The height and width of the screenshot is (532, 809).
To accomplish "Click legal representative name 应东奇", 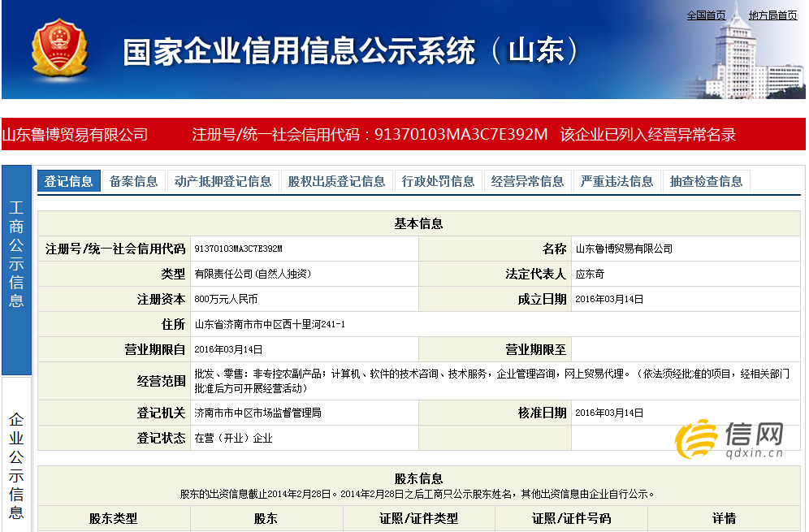I will (x=590, y=274).
